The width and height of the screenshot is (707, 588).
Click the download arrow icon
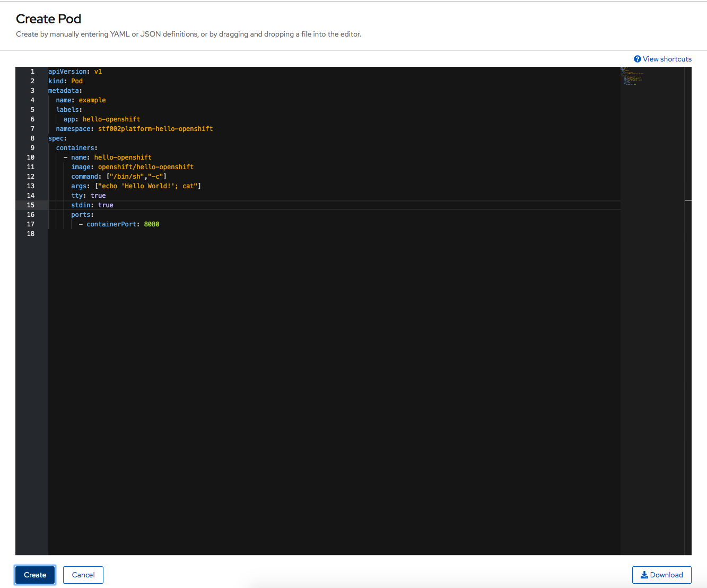[x=644, y=575]
